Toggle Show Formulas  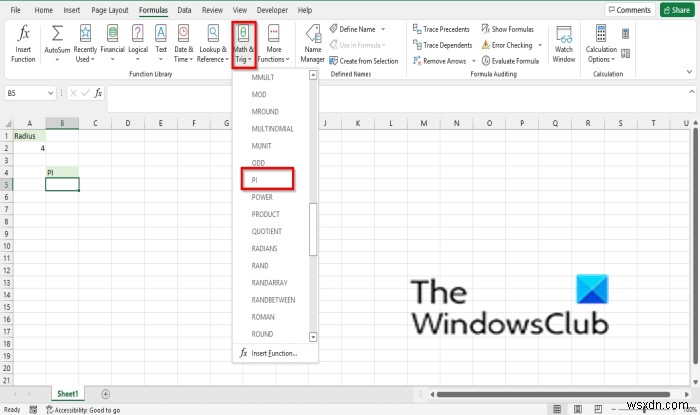(x=508, y=29)
